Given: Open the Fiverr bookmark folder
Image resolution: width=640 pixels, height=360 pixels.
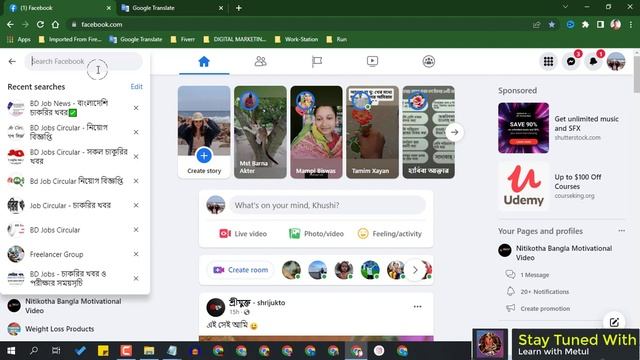Looking at the screenshot, I should 182,39.
